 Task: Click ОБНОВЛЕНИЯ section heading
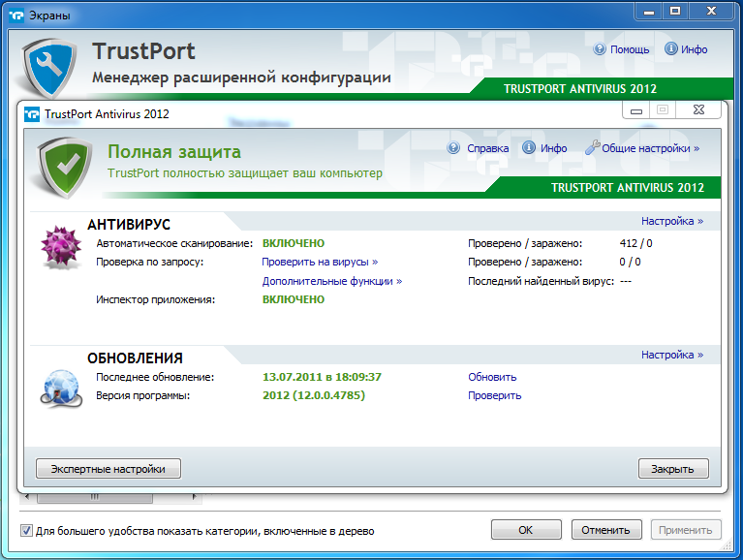[135, 358]
